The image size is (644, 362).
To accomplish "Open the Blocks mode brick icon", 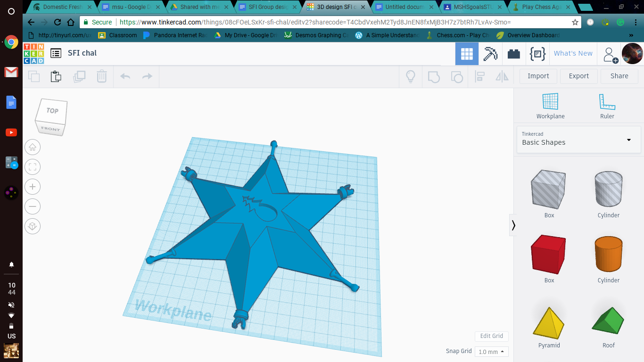I will [x=514, y=54].
